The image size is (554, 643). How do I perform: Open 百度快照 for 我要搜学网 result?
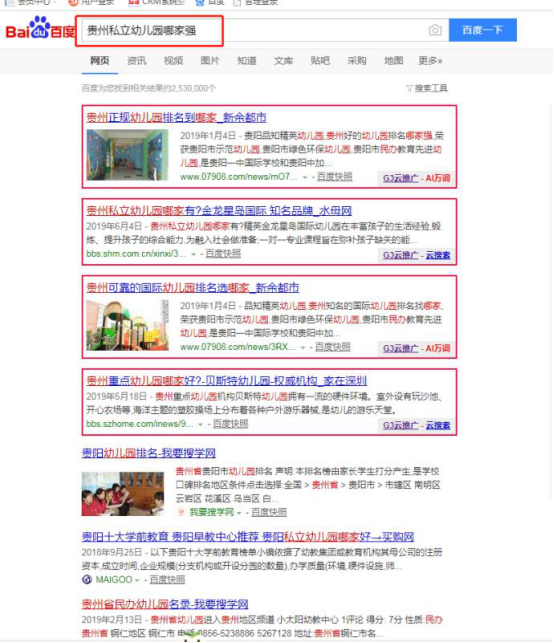pos(269,512)
